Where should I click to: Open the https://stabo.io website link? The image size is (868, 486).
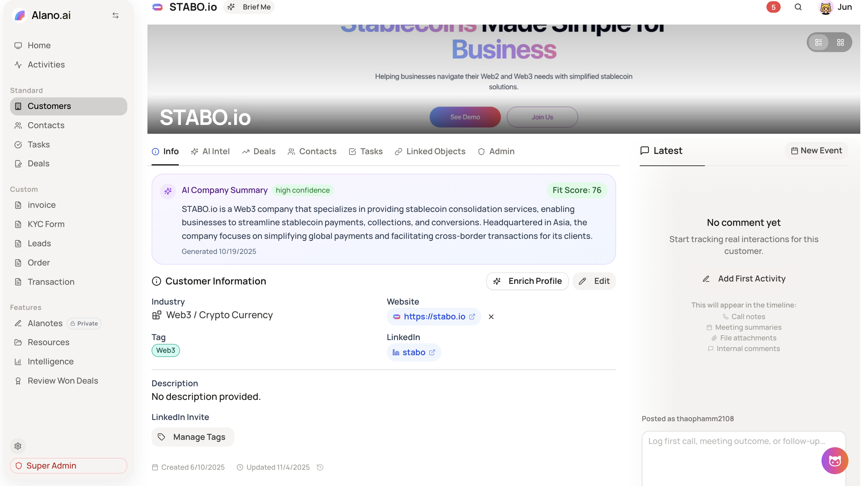pos(434,317)
